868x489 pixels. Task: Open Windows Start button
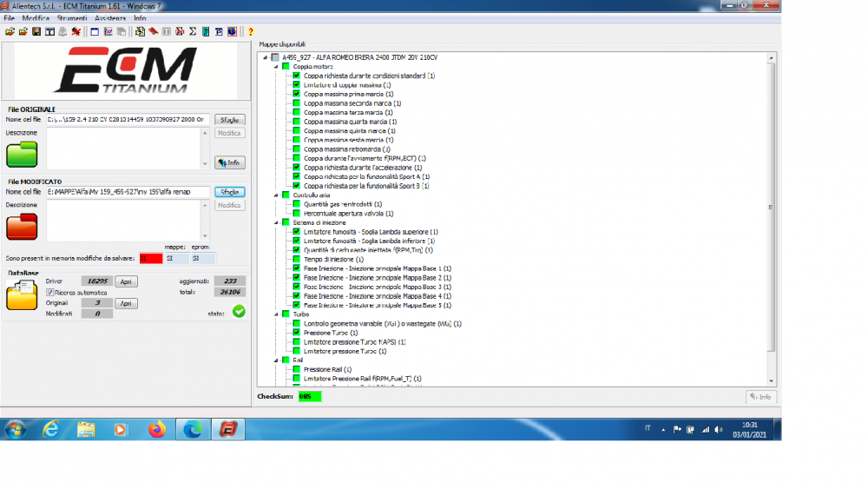point(15,429)
